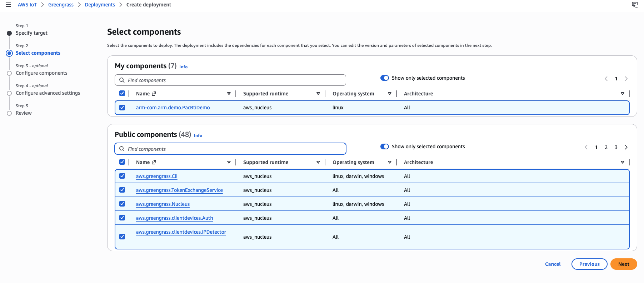Sort Public components by Supported runtime arrow
This screenshot has height=283, width=644.
(x=318, y=162)
